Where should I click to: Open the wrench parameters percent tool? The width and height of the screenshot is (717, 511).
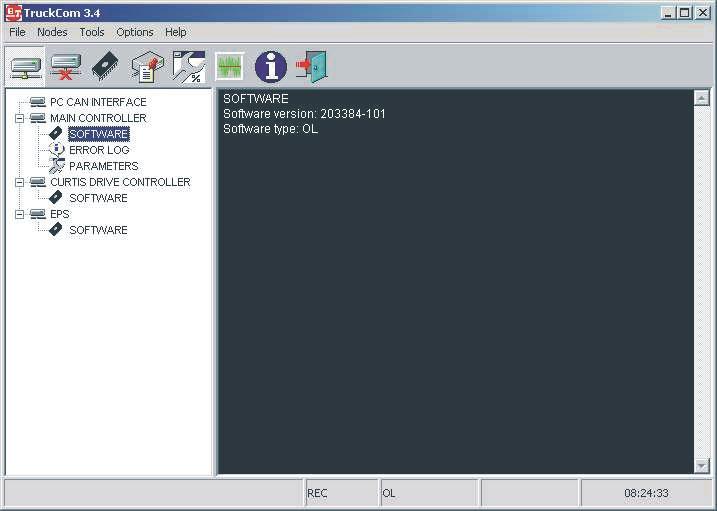(x=188, y=67)
